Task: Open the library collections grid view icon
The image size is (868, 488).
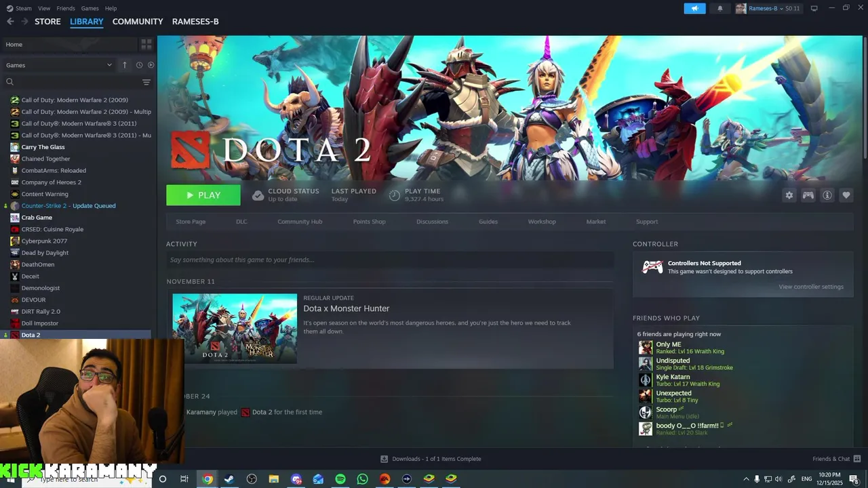Action: tap(146, 45)
